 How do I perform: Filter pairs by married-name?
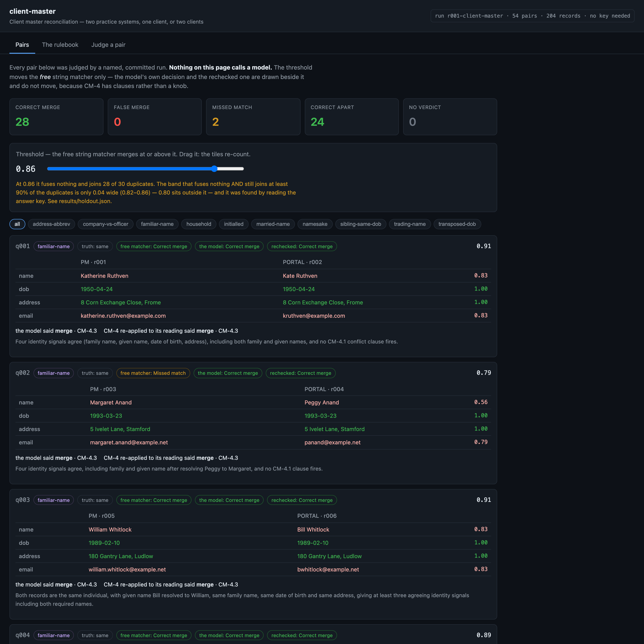[273, 224]
